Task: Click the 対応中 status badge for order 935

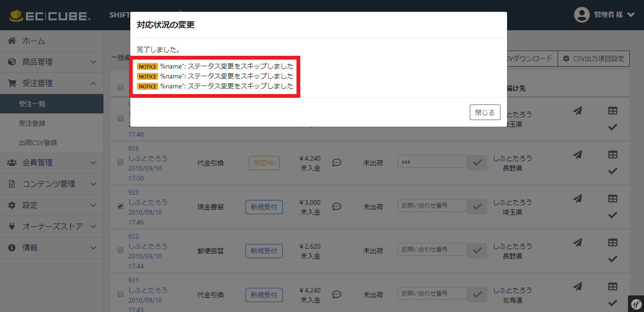Action: coord(264,163)
